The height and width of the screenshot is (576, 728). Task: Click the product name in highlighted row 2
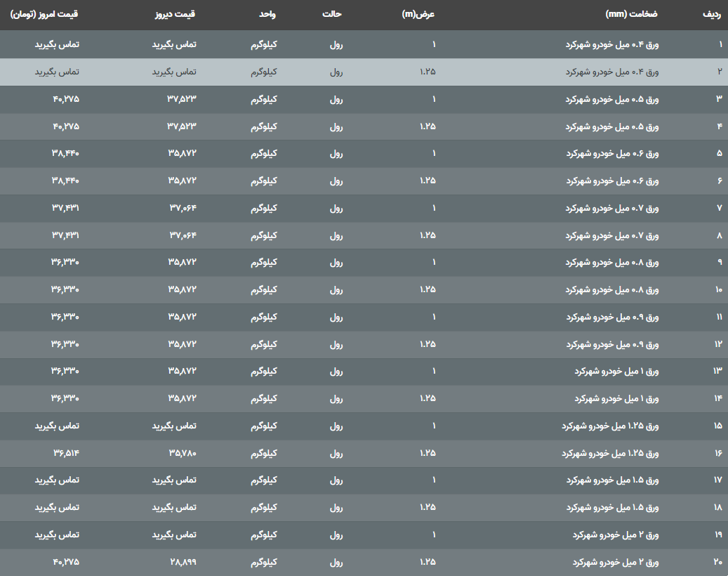[x=612, y=72]
